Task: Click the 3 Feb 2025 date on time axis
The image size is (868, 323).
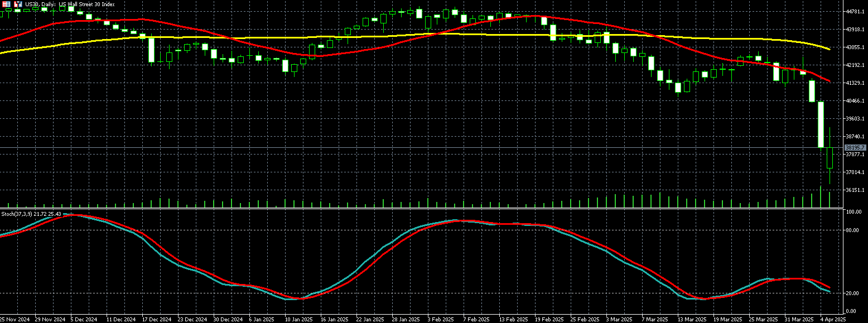Action: coord(441,320)
